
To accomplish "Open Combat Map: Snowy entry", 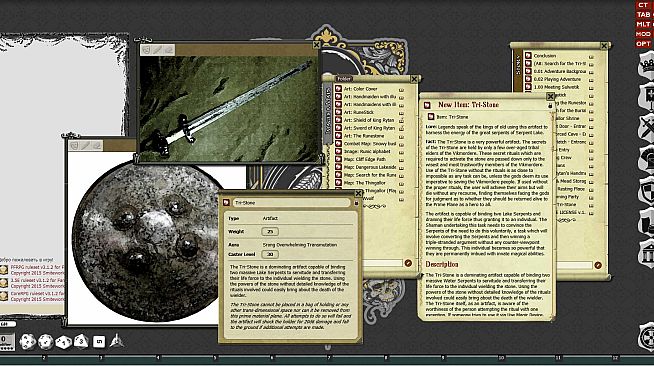I will (x=370, y=144).
